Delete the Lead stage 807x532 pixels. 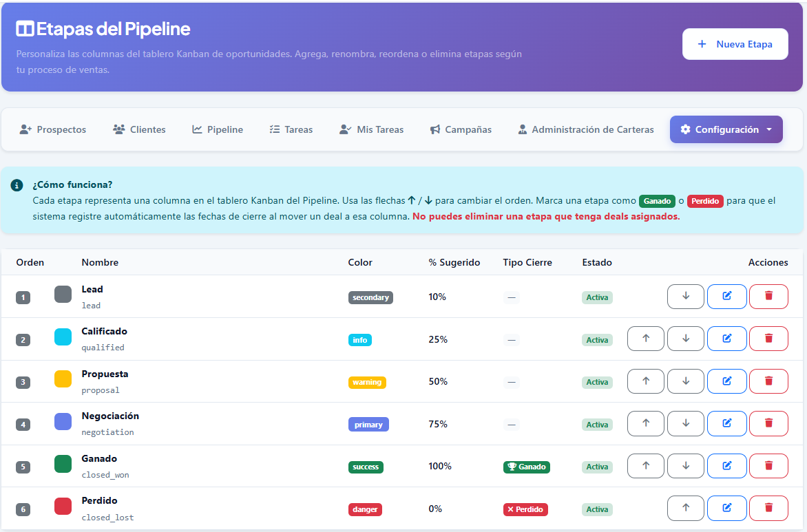(x=768, y=297)
